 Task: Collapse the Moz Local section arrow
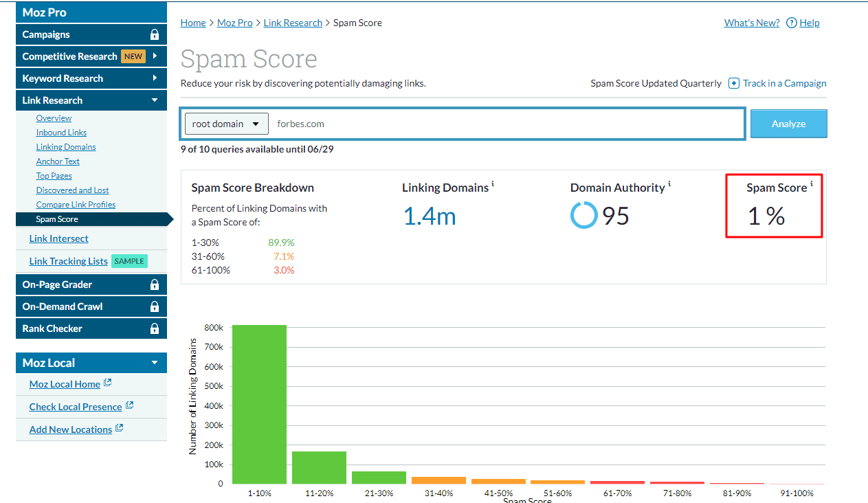click(155, 363)
